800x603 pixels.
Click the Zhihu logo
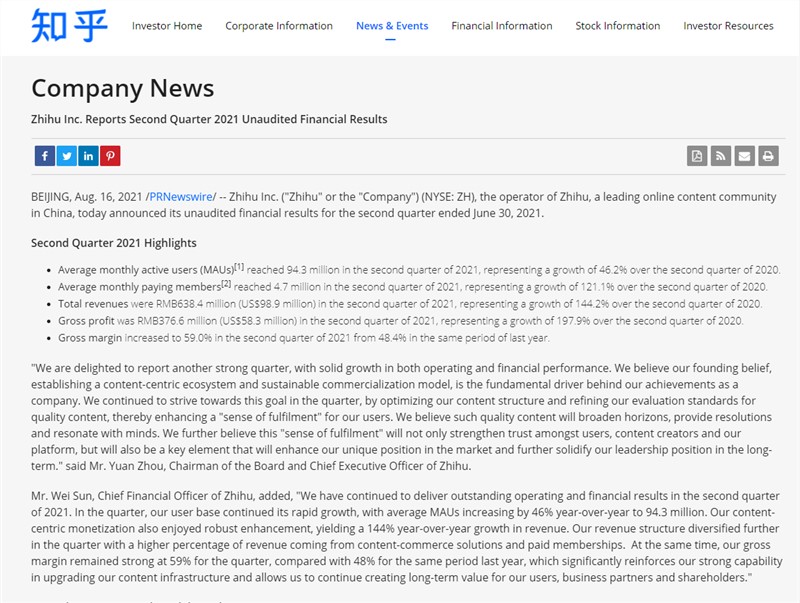[x=69, y=26]
